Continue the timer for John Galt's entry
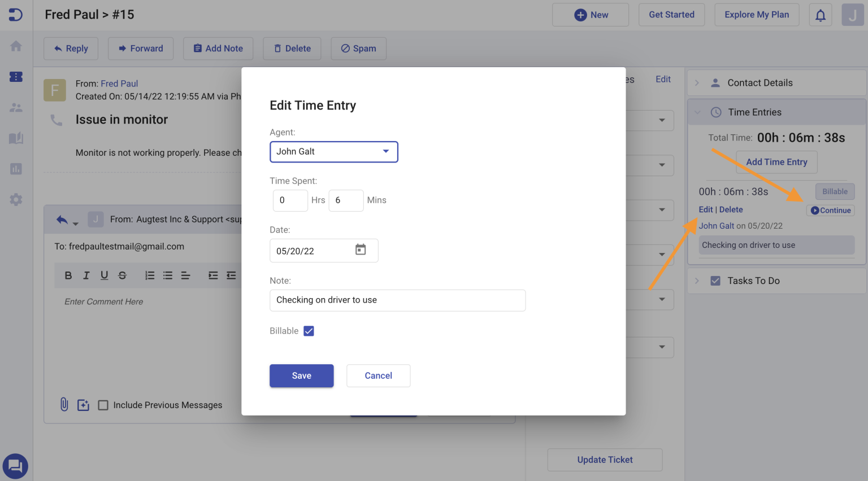Screen dimensions: 868x481 click(x=830, y=210)
